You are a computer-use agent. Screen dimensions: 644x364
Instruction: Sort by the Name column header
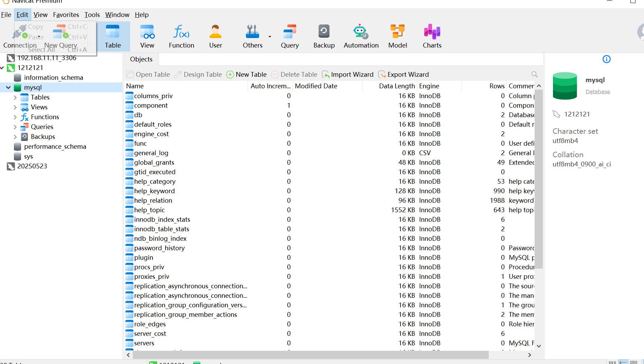tap(186, 86)
